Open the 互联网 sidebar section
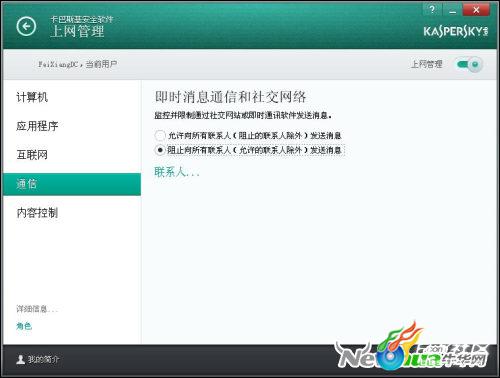500x378 pixels. click(x=32, y=155)
